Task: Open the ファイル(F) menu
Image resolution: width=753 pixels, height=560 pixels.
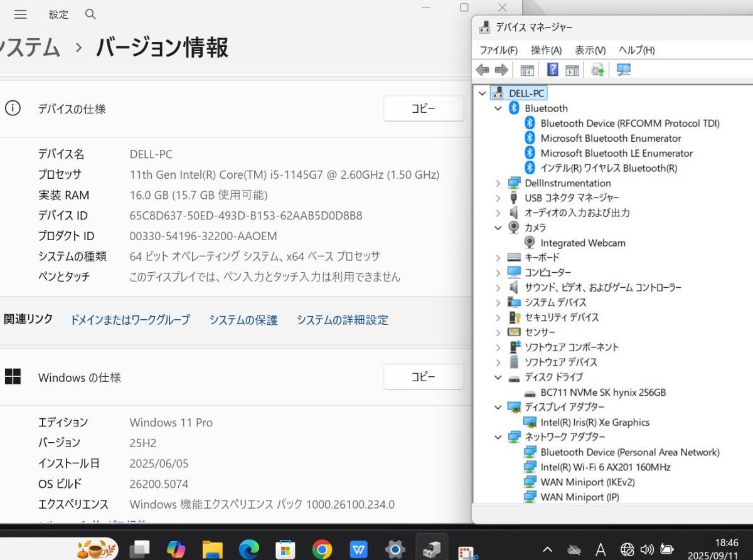Action: (x=498, y=50)
